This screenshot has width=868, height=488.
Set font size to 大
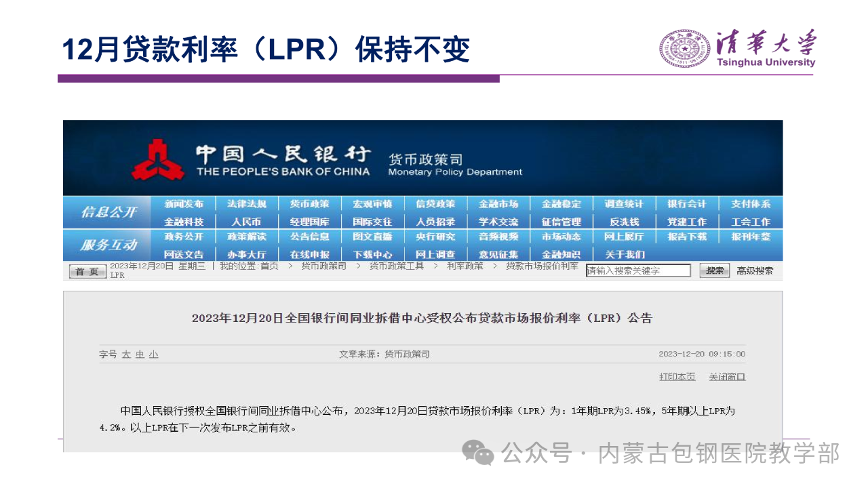point(126,354)
